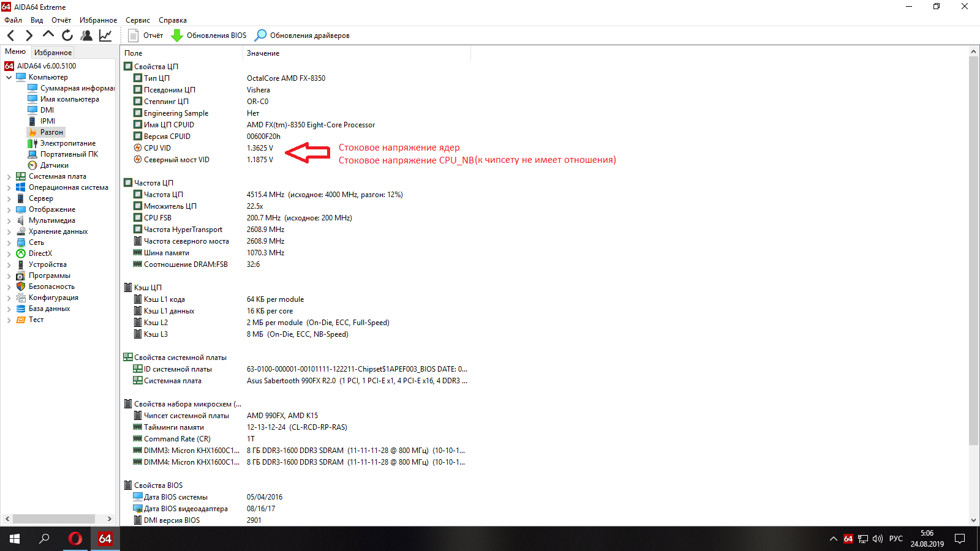980x551 pixels.
Task: Expand the Мультимедиа tree node
Action: tap(9, 220)
